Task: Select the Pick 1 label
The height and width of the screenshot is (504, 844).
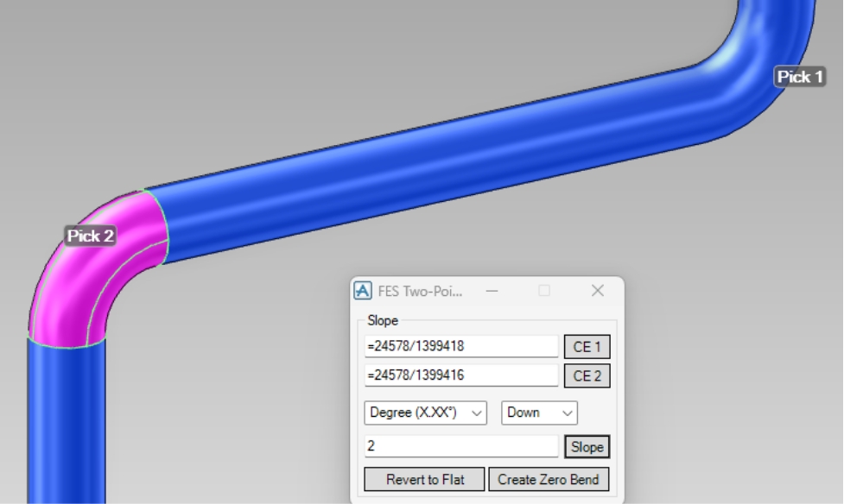Action: coord(799,77)
